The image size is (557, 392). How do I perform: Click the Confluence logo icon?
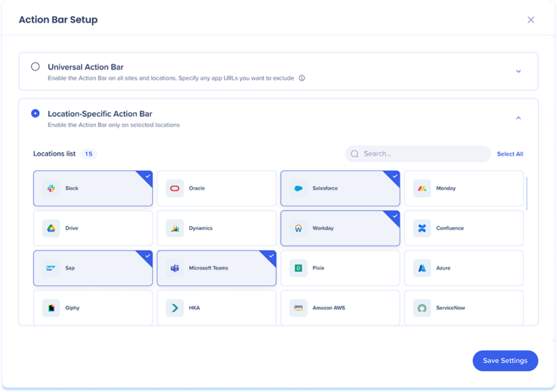click(x=421, y=228)
